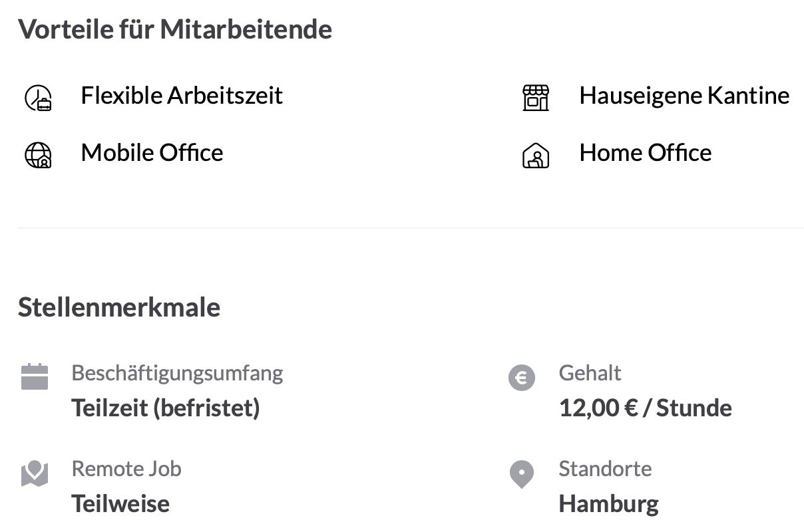Click the Beschäftigungsumfang label

[177, 373]
